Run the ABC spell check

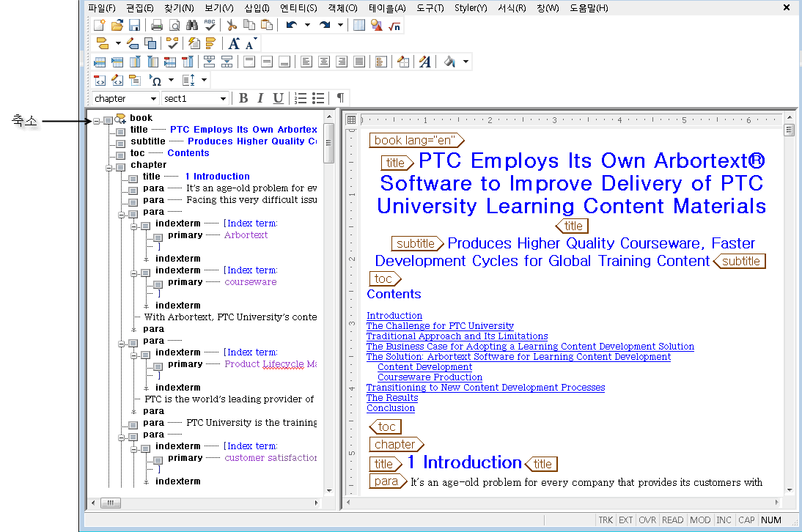point(210,25)
